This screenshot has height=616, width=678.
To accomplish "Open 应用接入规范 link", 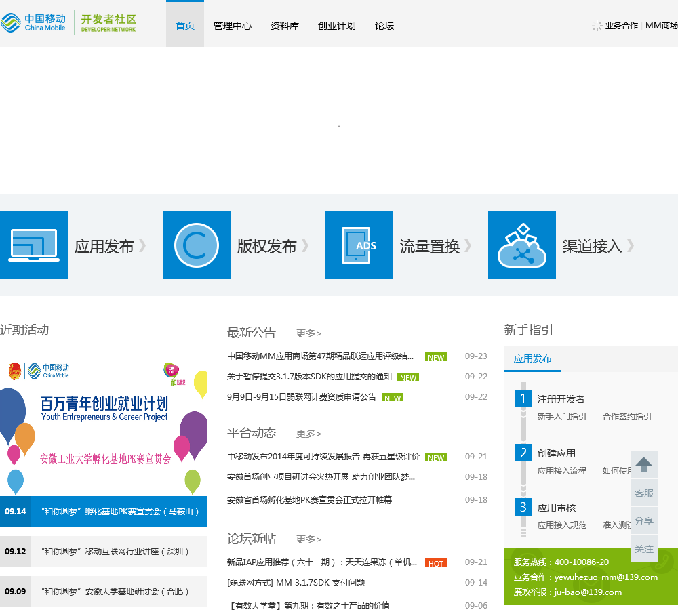I will [x=561, y=525].
